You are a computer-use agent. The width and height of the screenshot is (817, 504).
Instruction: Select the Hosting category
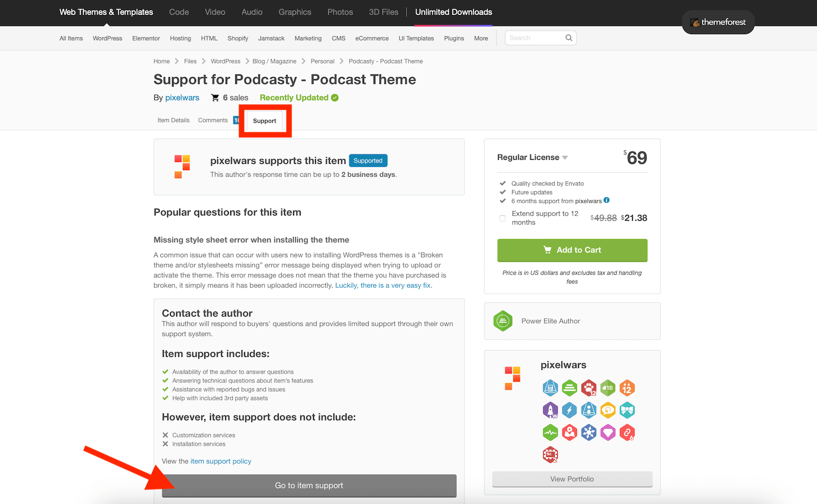(x=180, y=38)
